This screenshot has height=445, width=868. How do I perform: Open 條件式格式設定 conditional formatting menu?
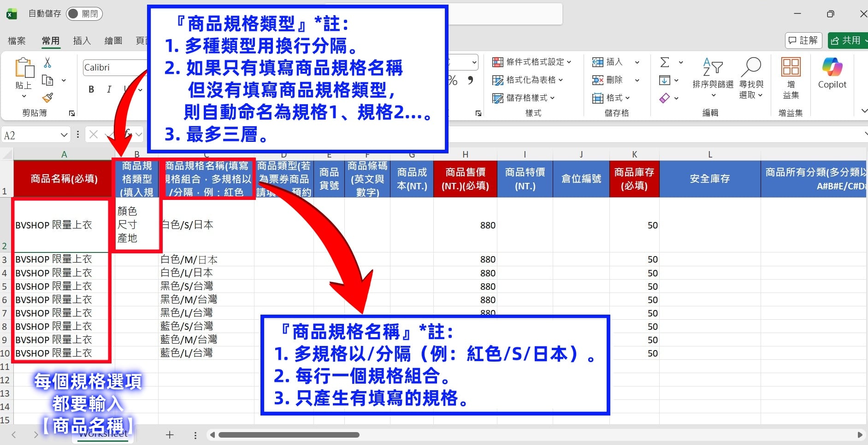[532, 62]
